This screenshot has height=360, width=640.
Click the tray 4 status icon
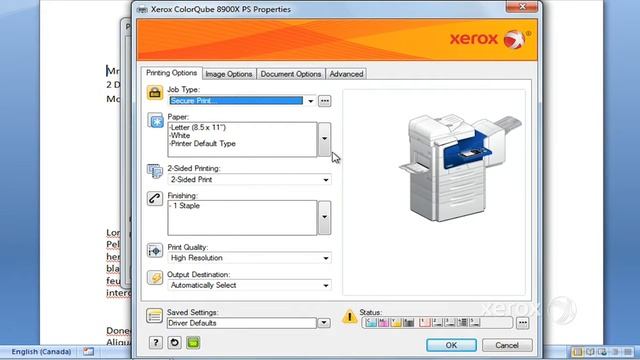462,323
